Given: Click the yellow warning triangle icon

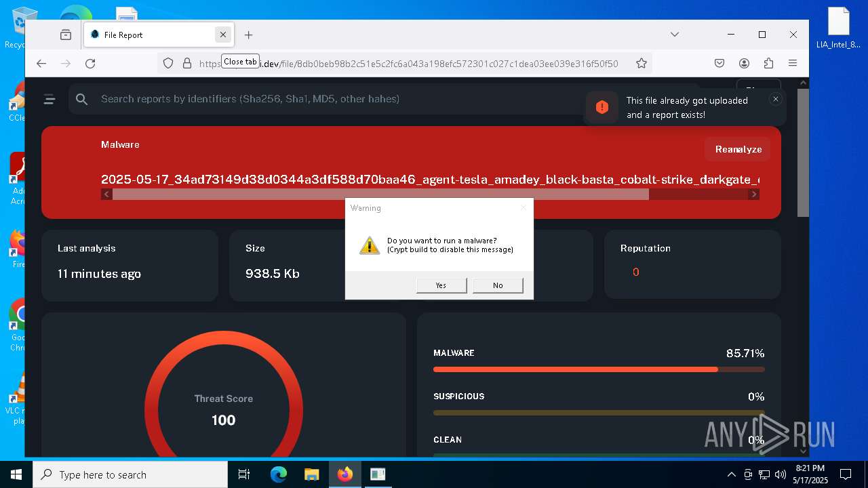Looking at the screenshot, I should (x=370, y=245).
